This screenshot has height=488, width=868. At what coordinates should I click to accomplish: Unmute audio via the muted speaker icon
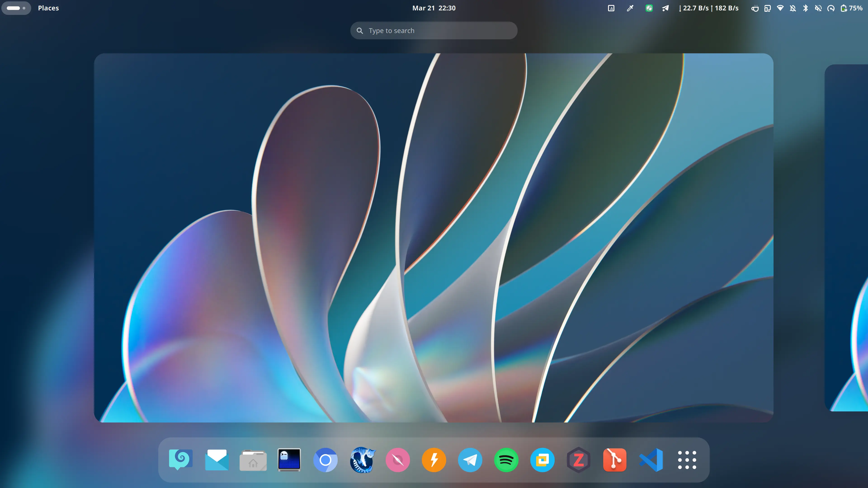click(818, 8)
